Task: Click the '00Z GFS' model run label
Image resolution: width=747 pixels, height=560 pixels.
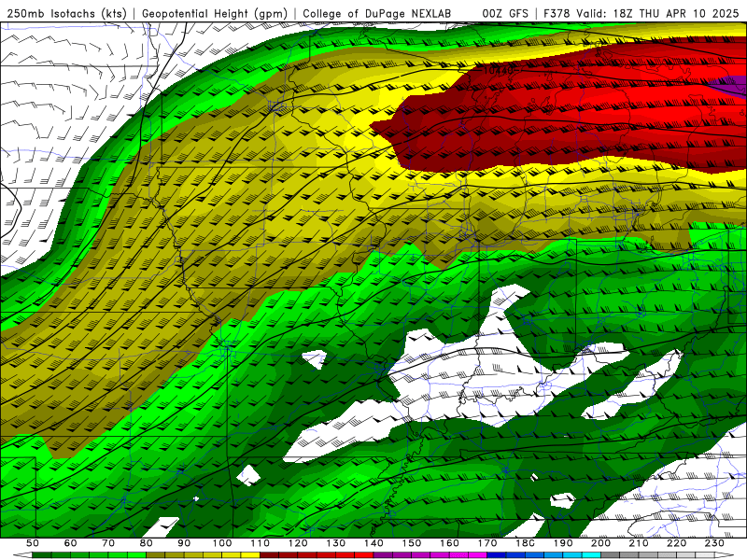Action: point(505,13)
